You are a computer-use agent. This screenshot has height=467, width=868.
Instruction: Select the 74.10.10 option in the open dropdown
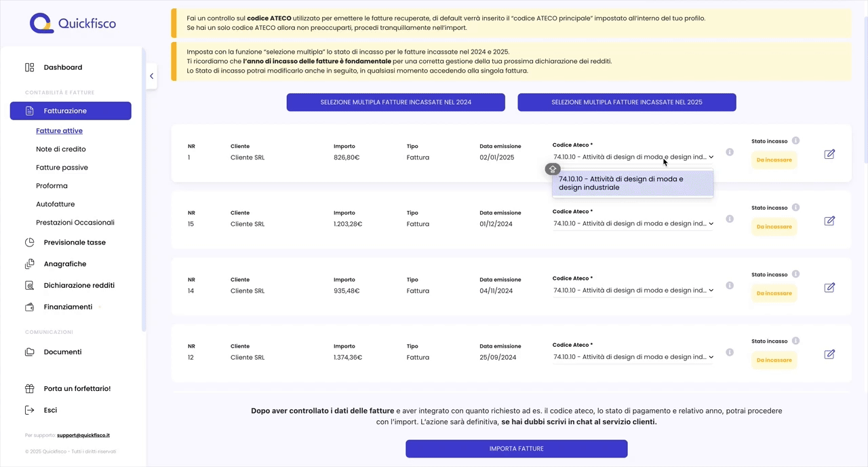[633, 183]
